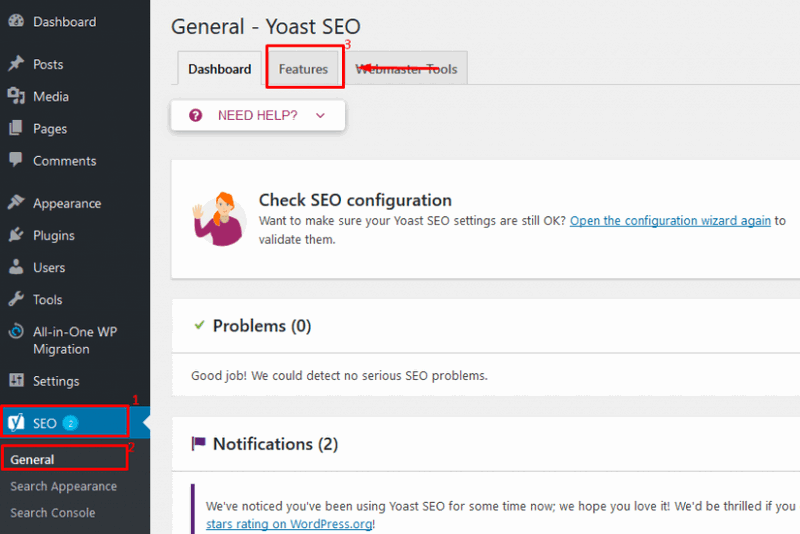
Task: Open All-in-One WP Migration menu
Action: coord(75,340)
